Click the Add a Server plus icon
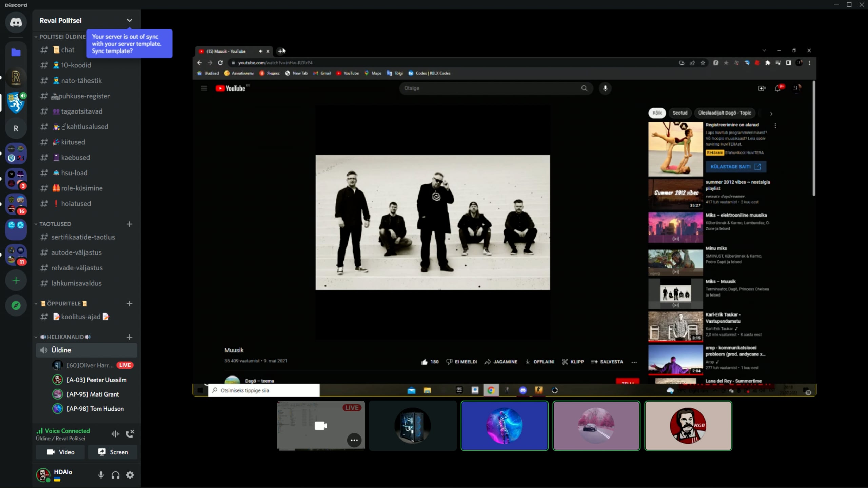The height and width of the screenshot is (488, 868). [16, 280]
